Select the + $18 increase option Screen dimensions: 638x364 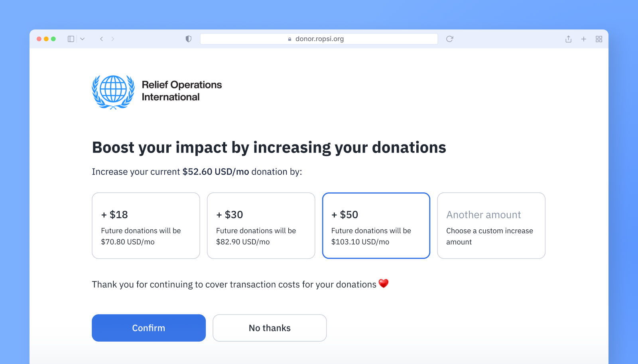click(x=146, y=226)
